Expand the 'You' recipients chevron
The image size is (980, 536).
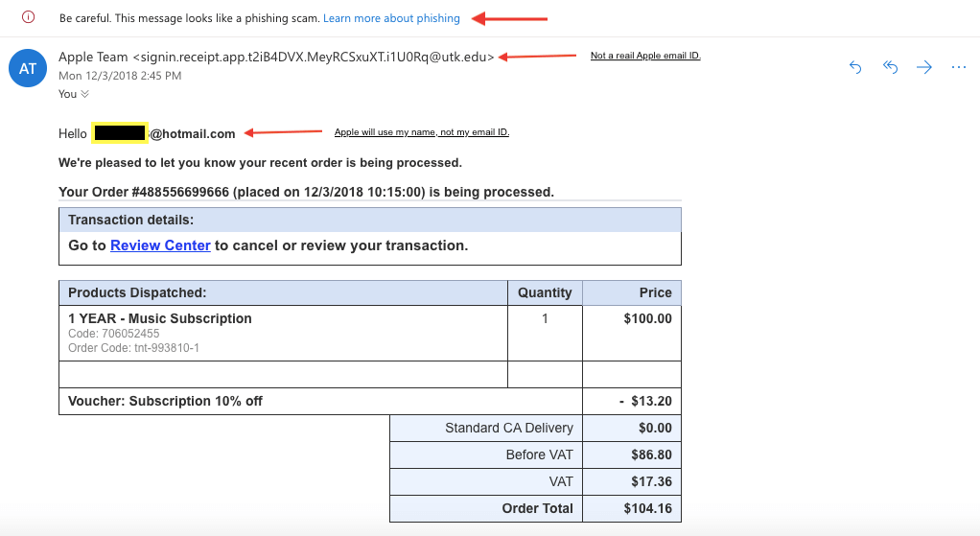click(x=85, y=94)
